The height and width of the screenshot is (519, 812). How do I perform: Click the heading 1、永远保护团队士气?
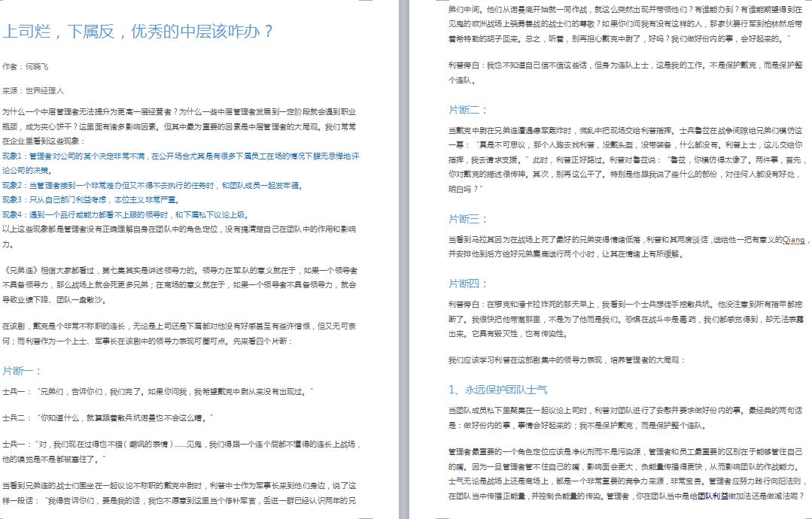498,390
